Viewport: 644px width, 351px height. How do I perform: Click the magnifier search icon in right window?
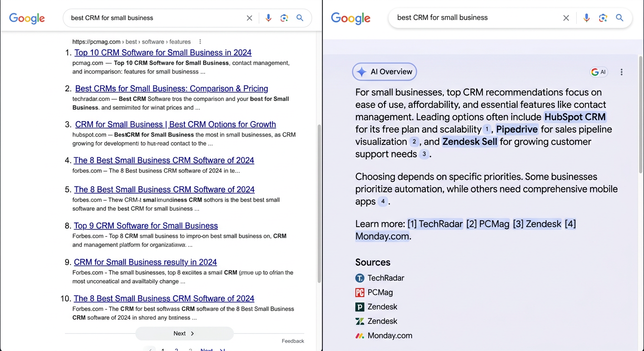[x=620, y=18]
